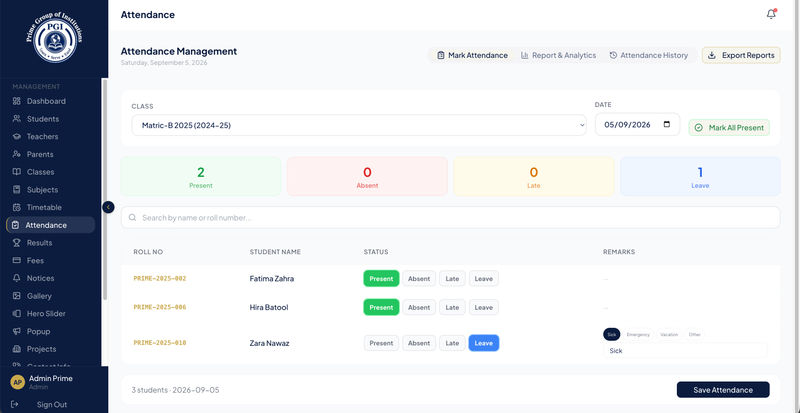This screenshot has width=800, height=413.
Task: Switch to Report & Analytics tab
Action: point(558,55)
